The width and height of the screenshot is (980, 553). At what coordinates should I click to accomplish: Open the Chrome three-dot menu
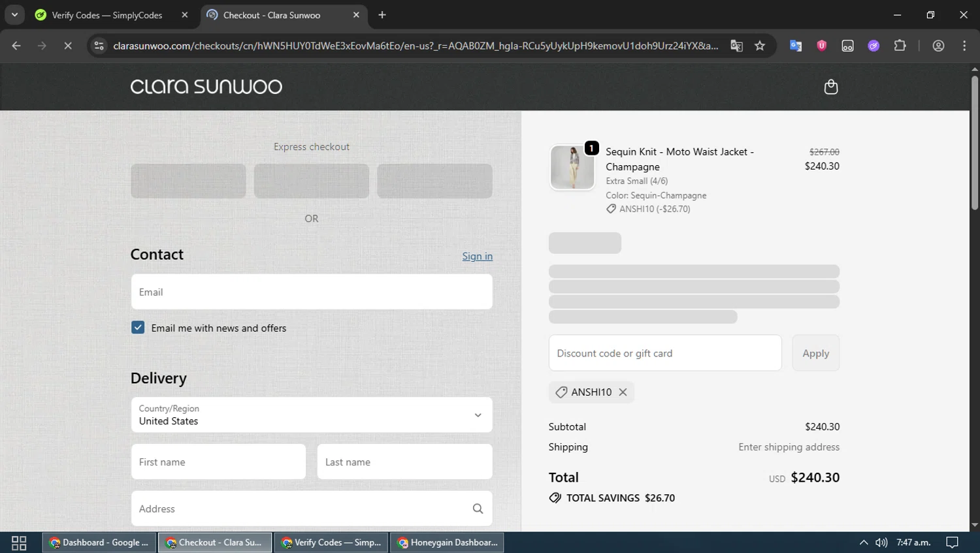click(964, 46)
